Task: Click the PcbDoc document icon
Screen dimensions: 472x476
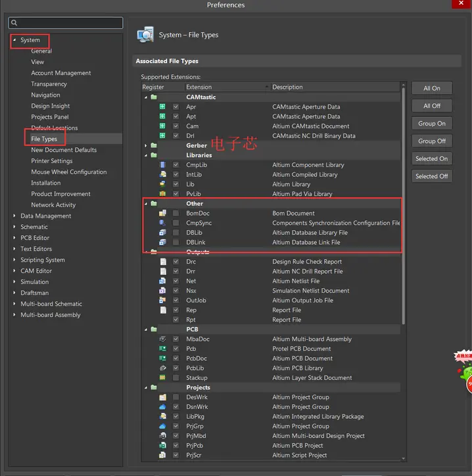Action: coord(162,358)
